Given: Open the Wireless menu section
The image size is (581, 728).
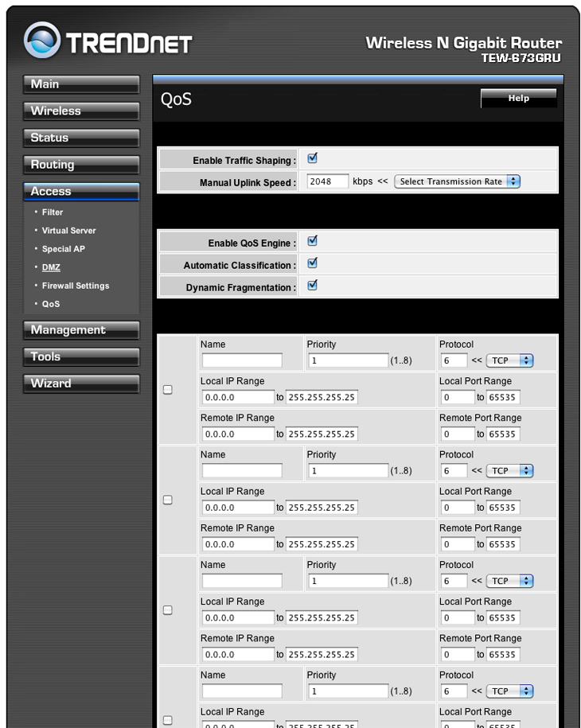Looking at the screenshot, I should 80,111.
